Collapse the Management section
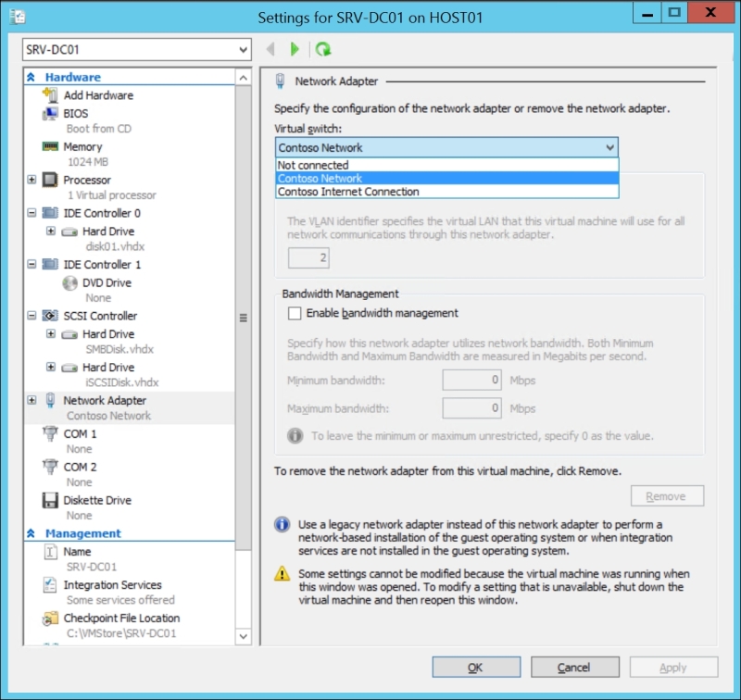 pos(32,532)
